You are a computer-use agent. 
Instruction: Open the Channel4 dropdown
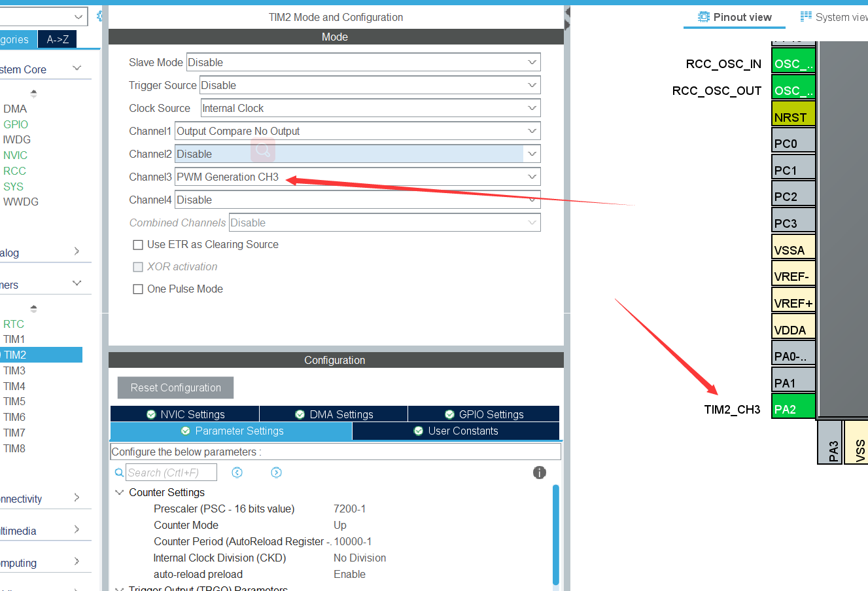pos(358,200)
